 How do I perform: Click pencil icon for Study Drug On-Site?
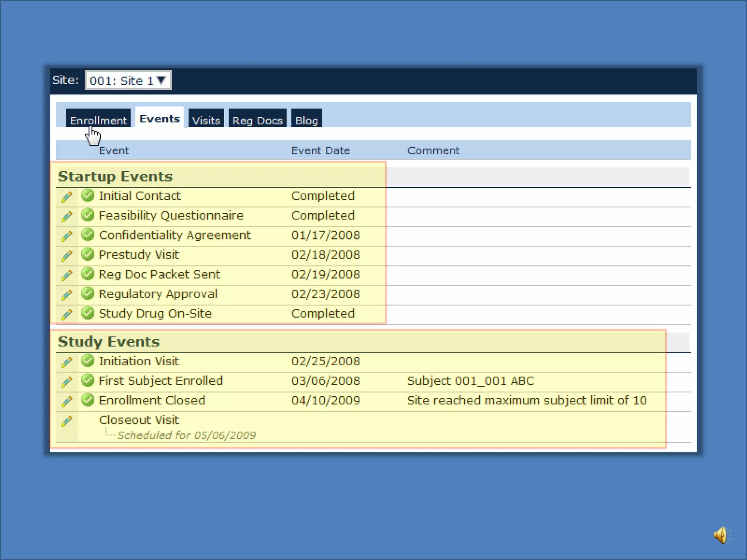[x=67, y=314]
